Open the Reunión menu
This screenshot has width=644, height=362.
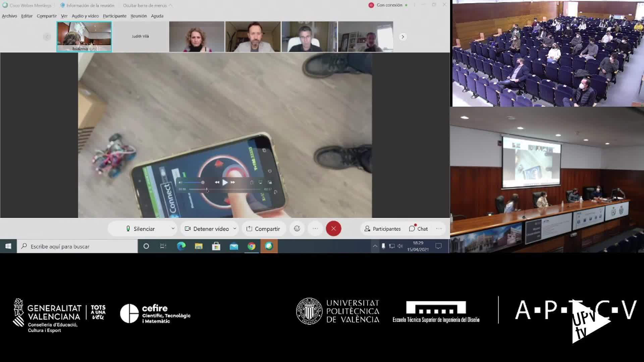click(139, 16)
